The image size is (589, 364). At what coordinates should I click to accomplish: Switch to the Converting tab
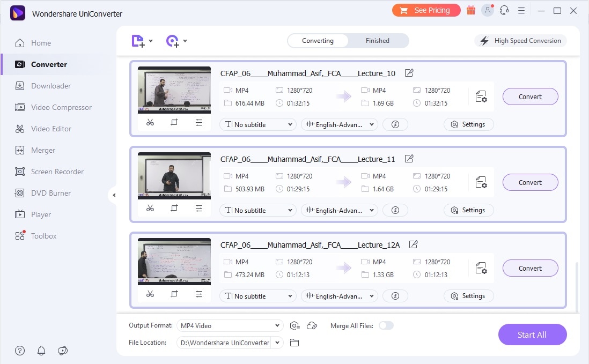318,41
